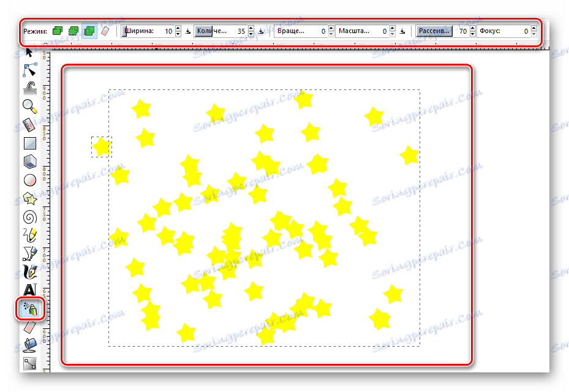Decrease the Масштаб value
Screen dimensions: 569x392
(392, 34)
